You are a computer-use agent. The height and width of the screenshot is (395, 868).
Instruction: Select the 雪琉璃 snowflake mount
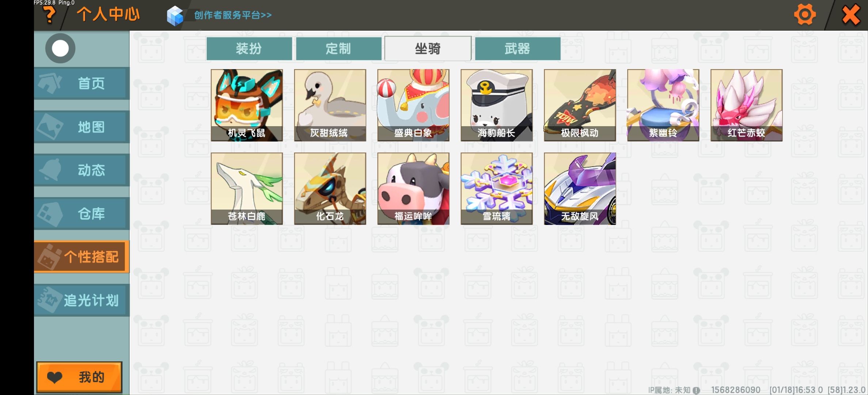(496, 189)
